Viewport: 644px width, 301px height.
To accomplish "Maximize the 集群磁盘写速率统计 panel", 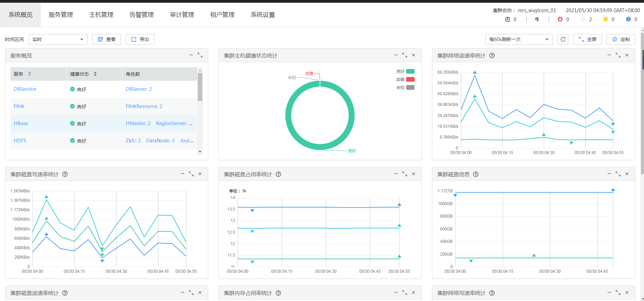I will coord(191,174).
